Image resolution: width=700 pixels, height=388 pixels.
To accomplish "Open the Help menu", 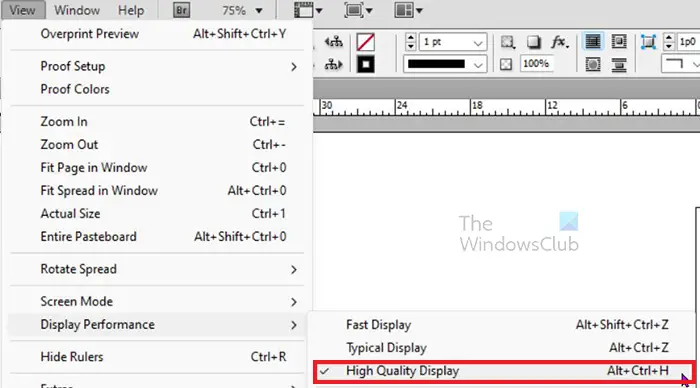I will [131, 10].
